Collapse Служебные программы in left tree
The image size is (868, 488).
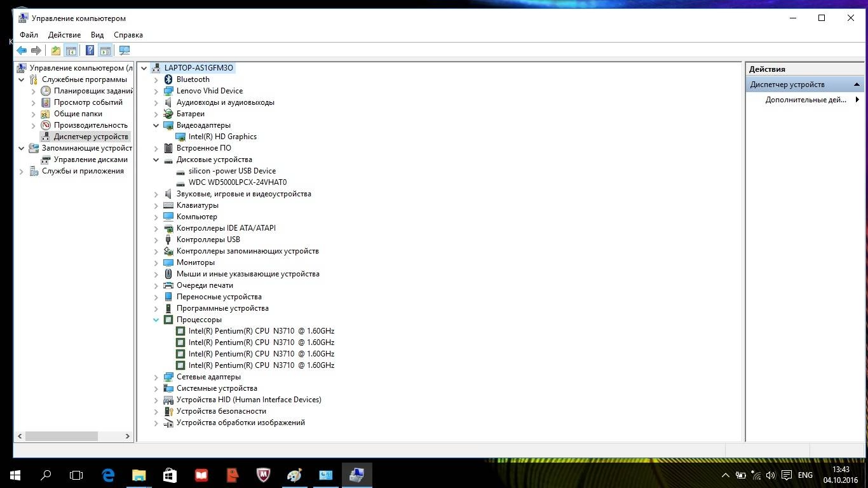point(22,79)
